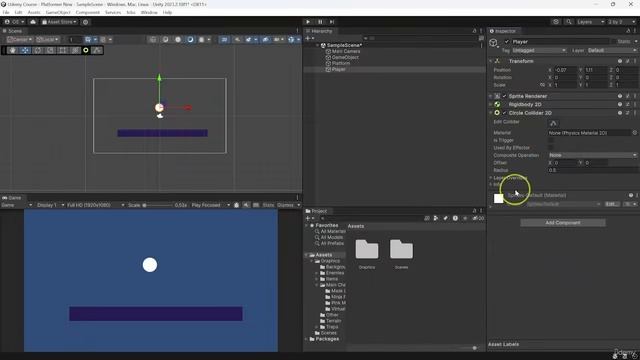Select the Rect tool in Scene toolbar
This screenshot has width=640, height=360.
[x=62, y=50]
